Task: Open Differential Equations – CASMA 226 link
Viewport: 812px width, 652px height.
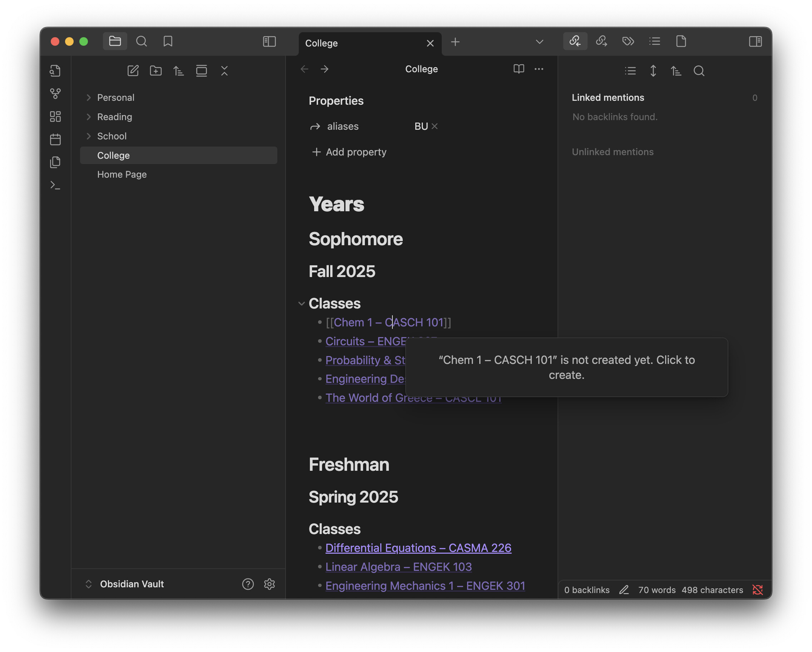Action: [x=418, y=548]
